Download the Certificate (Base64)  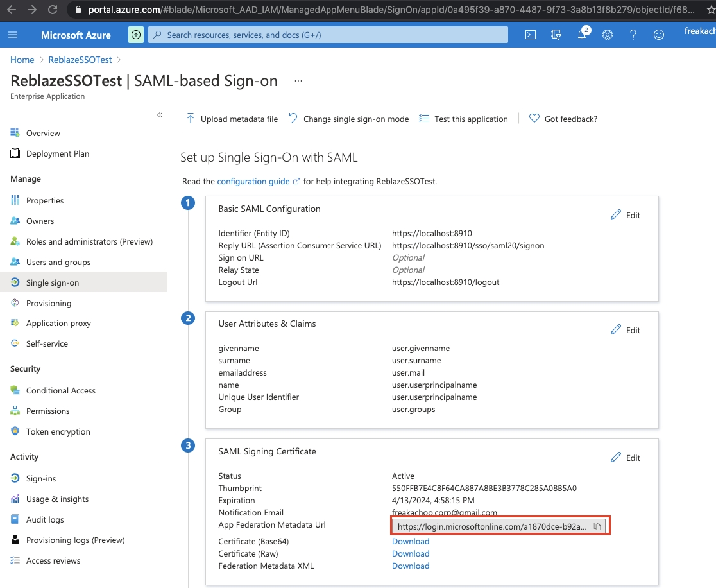(411, 541)
